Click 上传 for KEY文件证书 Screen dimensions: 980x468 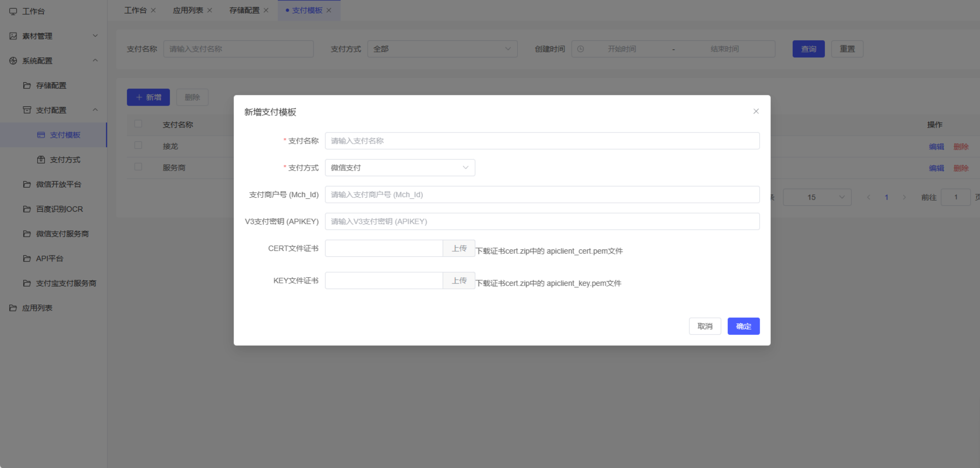(459, 281)
